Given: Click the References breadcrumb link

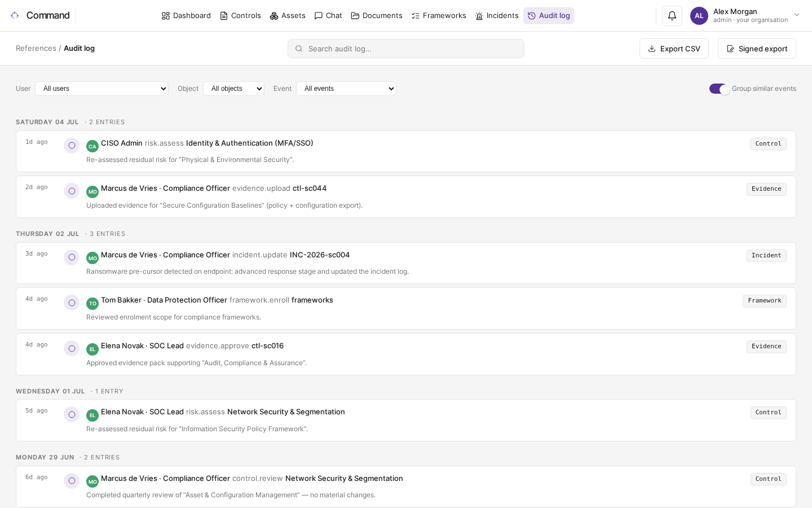Looking at the screenshot, I should pos(36,49).
